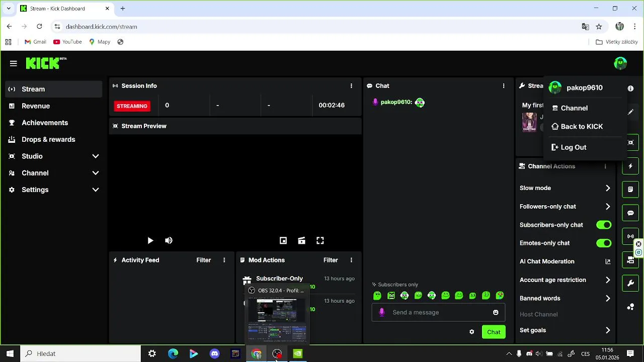Open Mod Actions three-dot menu
Image resolution: width=644 pixels, height=362 pixels.
coord(351,260)
